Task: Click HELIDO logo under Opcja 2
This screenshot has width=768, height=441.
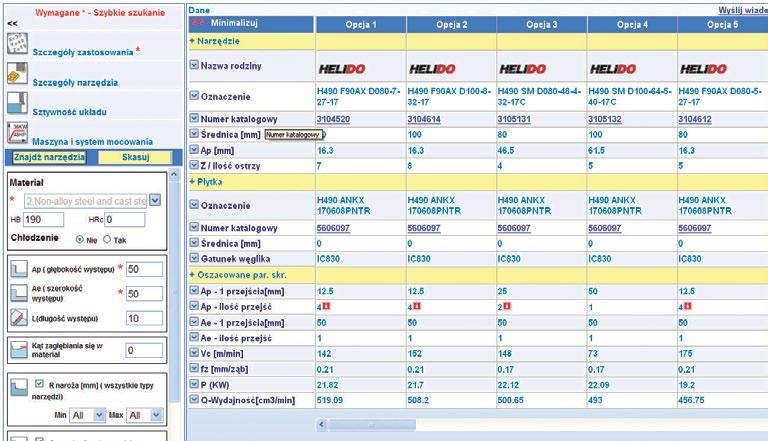Action: tap(432, 69)
